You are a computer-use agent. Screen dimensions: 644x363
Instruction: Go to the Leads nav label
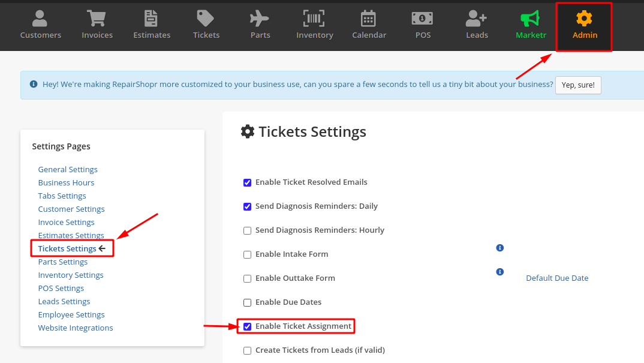click(x=477, y=35)
